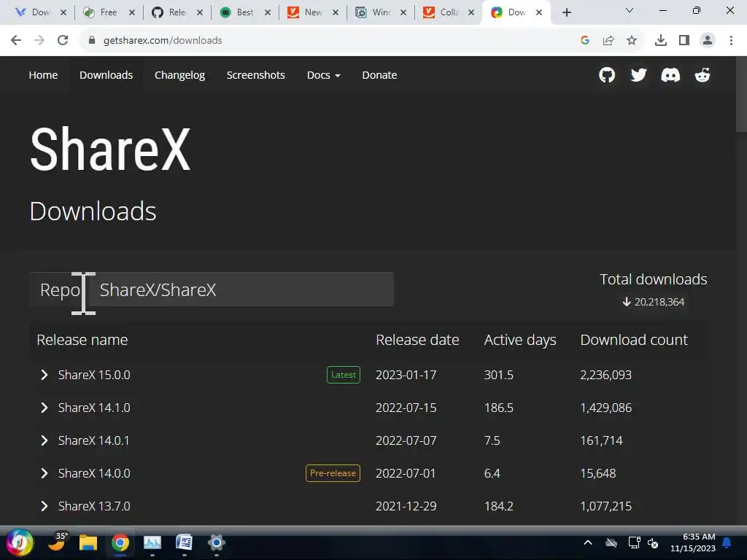Click release date 2021-12-29
This screenshot has width=747, height=560.
[406, 506]
